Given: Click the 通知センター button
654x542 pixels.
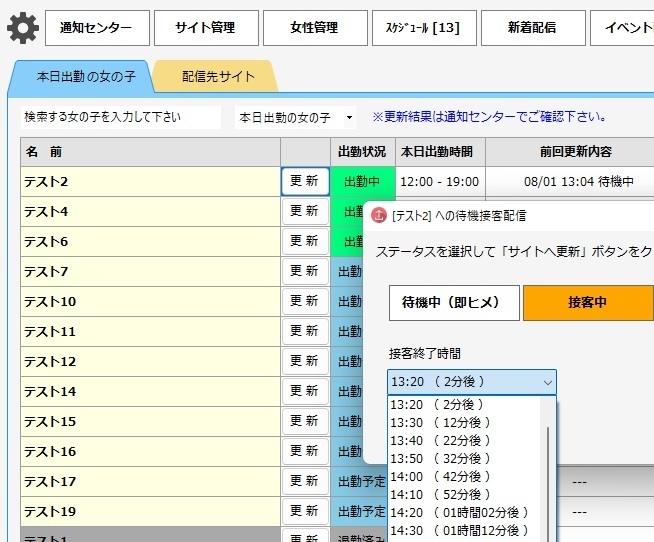Looking at the screenshot, I should (x=97, y=28).
